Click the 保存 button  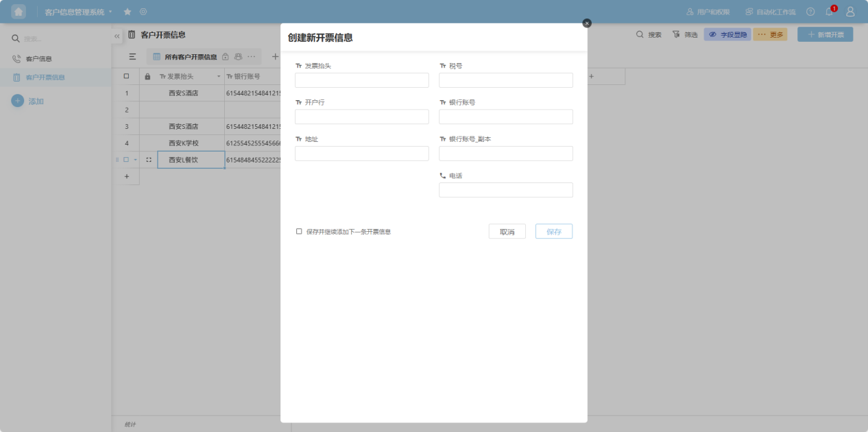[553, 232]
